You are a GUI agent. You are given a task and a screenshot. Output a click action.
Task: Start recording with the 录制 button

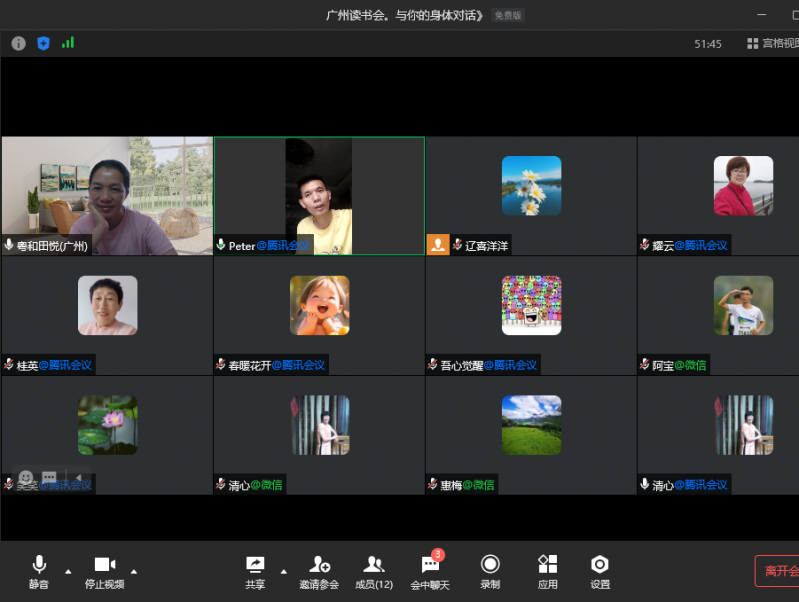click(x=490, y=571)
